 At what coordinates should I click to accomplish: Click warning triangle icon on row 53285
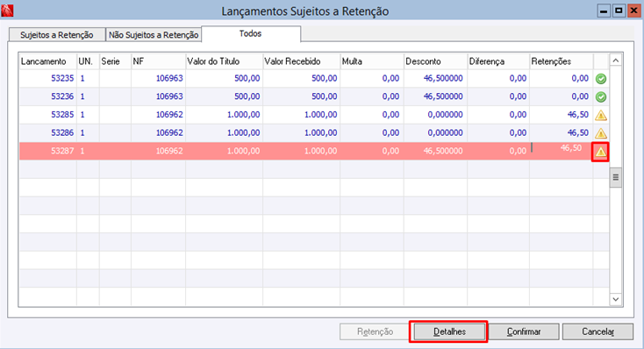click(x=600, y=115)
